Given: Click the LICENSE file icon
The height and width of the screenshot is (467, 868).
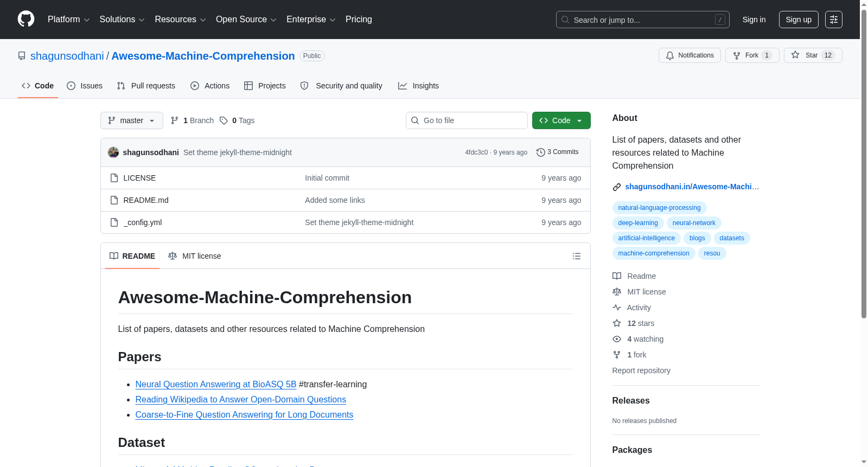Looking at the screenshot, I should click(114, 178).
